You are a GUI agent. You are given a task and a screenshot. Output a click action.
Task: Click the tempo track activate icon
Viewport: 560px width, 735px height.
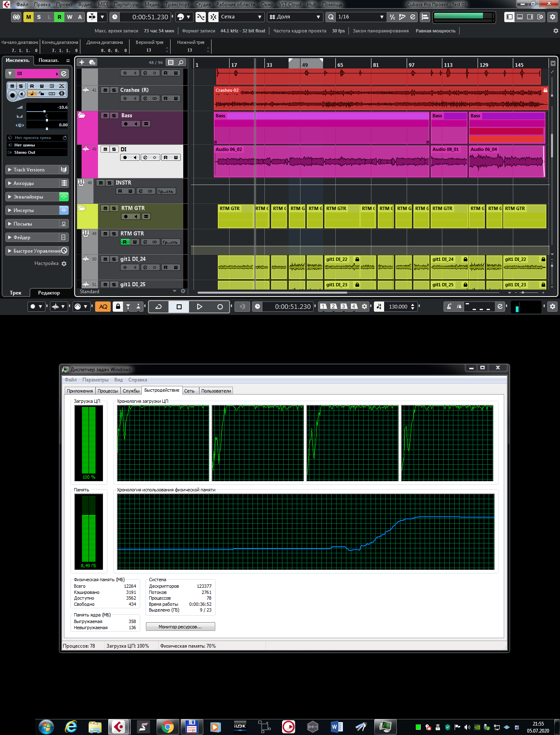[379, 306]
